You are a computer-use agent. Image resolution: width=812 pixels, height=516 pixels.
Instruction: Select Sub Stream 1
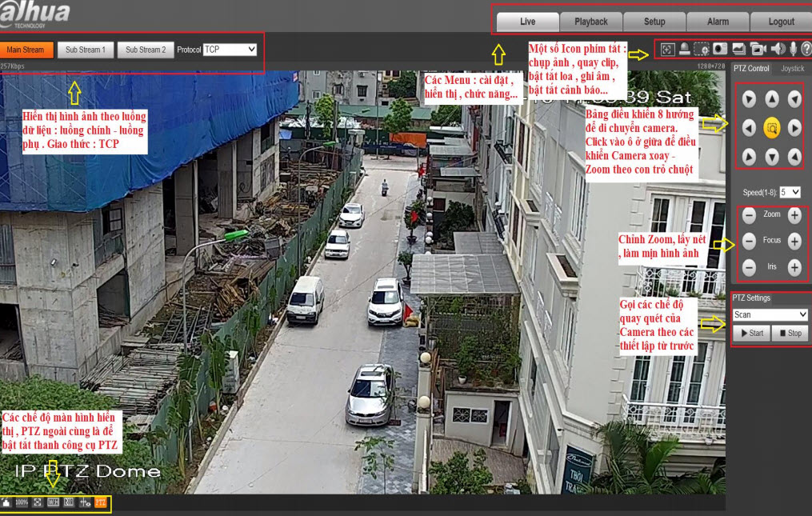(86, 50)
